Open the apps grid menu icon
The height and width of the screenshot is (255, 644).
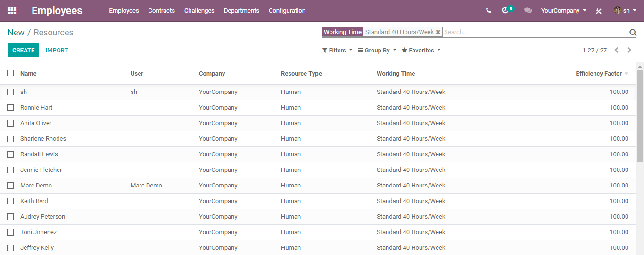click(12, 10)
